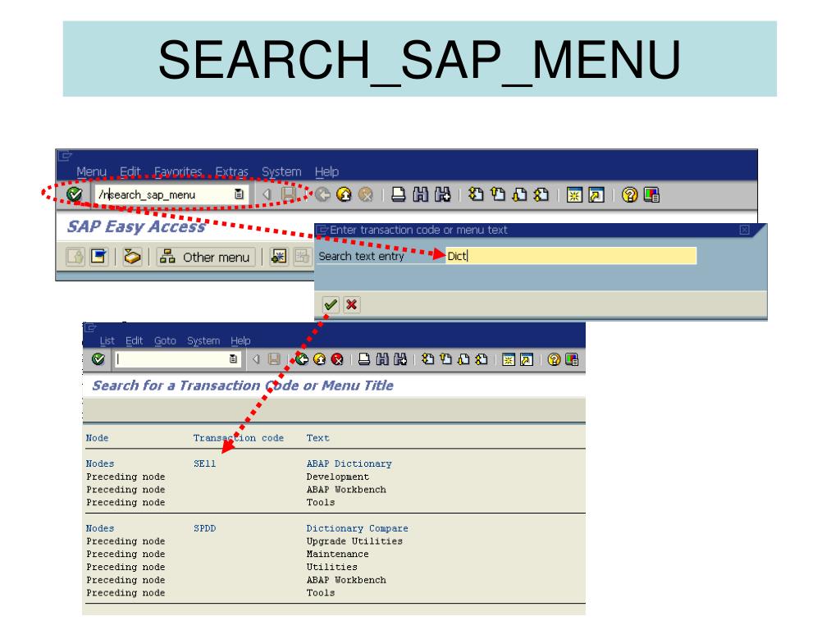Click the Print icon in search results window

(364, 359)
